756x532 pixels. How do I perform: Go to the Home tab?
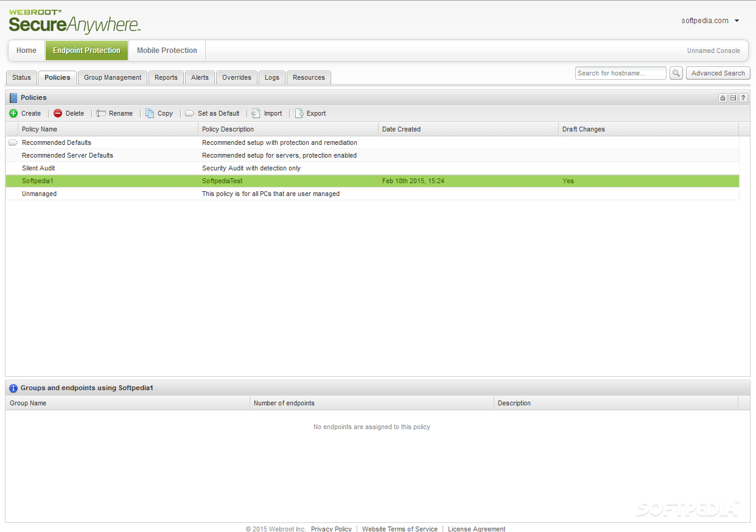click(26, 51)
